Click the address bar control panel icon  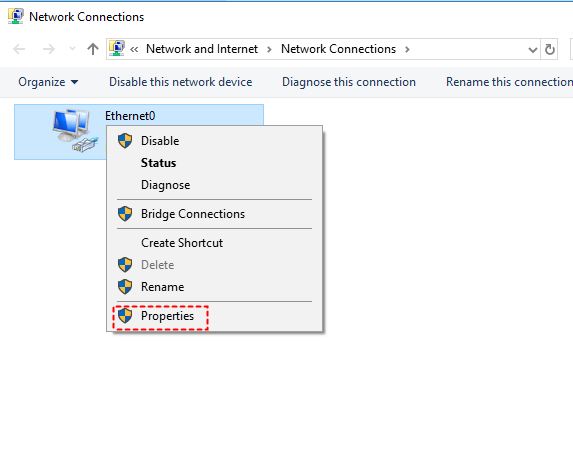(117, 49)
